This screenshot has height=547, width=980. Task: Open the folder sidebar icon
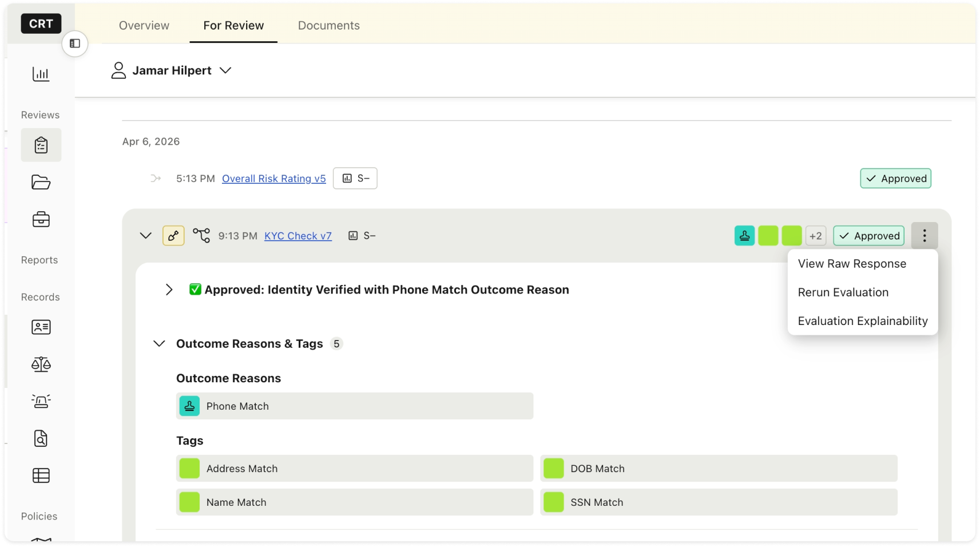pyautogui.click(x=41, y=183)
